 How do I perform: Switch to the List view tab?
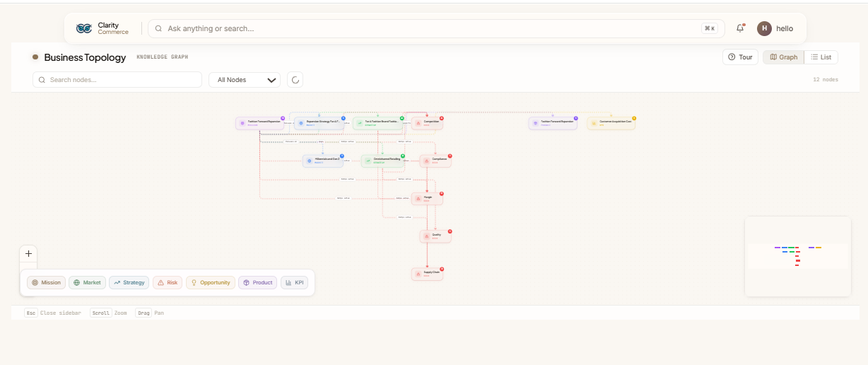click(x=821, y=57)
